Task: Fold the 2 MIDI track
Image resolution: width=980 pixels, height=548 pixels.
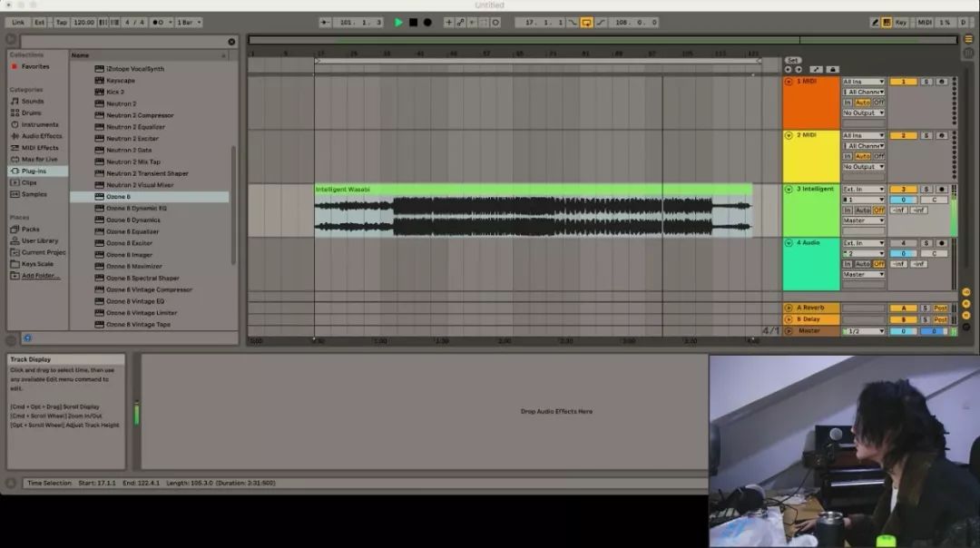Action: pos(789,135)
